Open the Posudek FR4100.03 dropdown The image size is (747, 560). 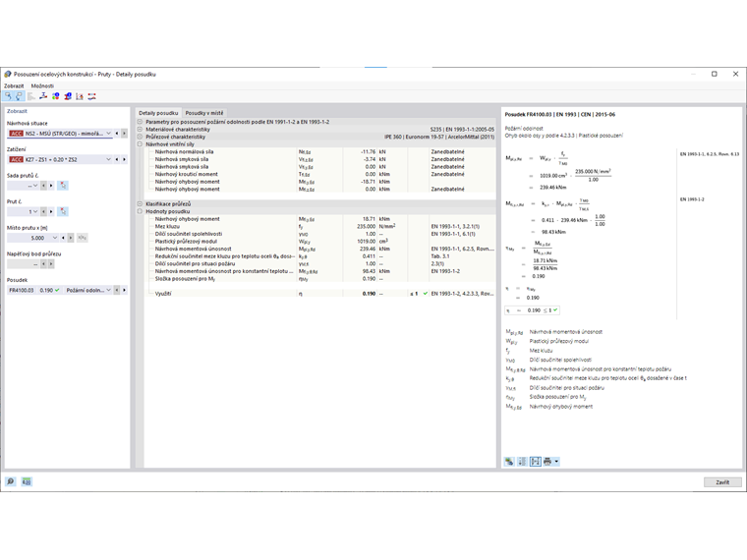click(x=109, y=290)
